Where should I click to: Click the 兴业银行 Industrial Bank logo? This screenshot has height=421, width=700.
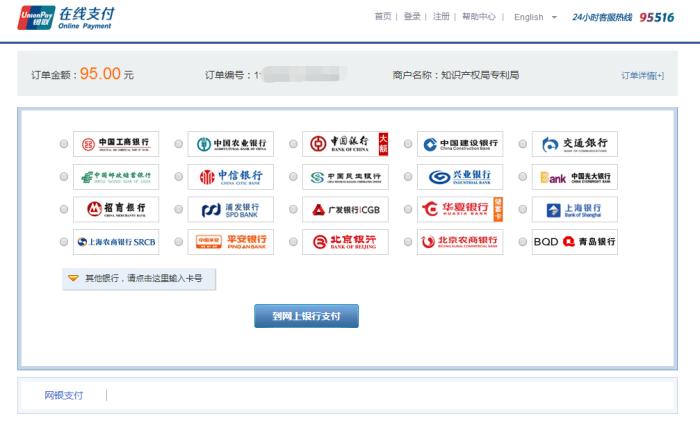point(460,177)
